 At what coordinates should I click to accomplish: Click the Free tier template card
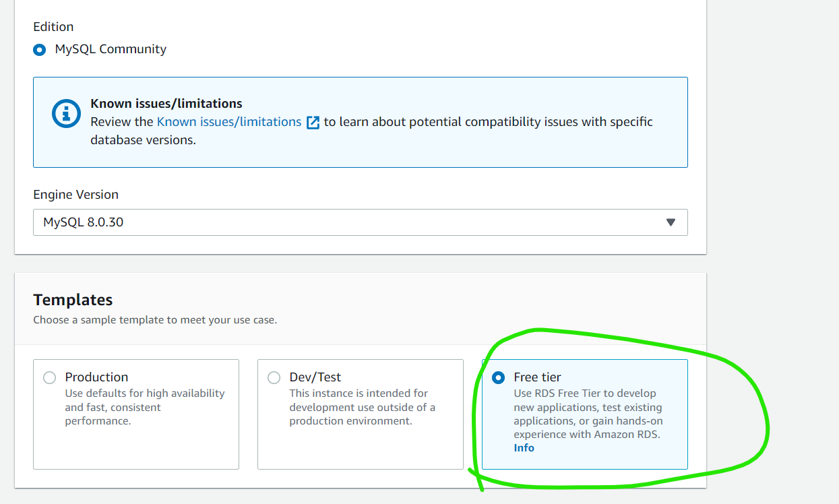pos(584,414)
